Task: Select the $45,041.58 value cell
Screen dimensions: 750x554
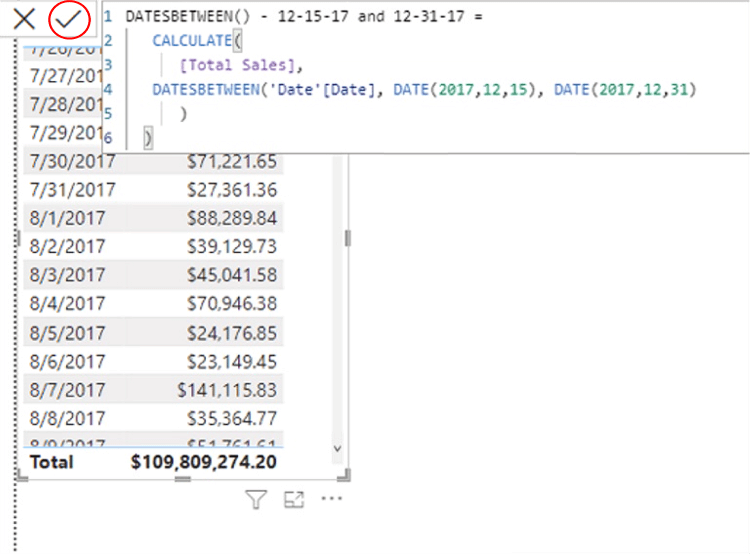Action: click(x=232, y=275)
